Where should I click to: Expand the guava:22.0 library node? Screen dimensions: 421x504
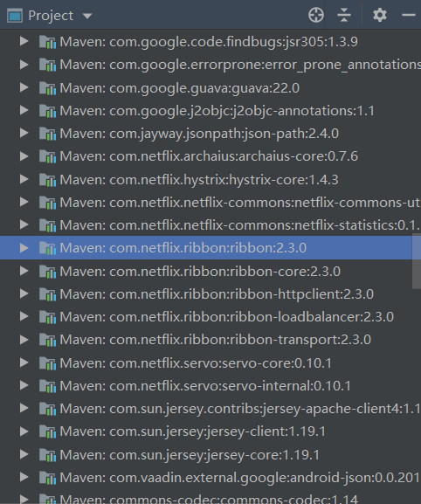click(x=24, y=87)
